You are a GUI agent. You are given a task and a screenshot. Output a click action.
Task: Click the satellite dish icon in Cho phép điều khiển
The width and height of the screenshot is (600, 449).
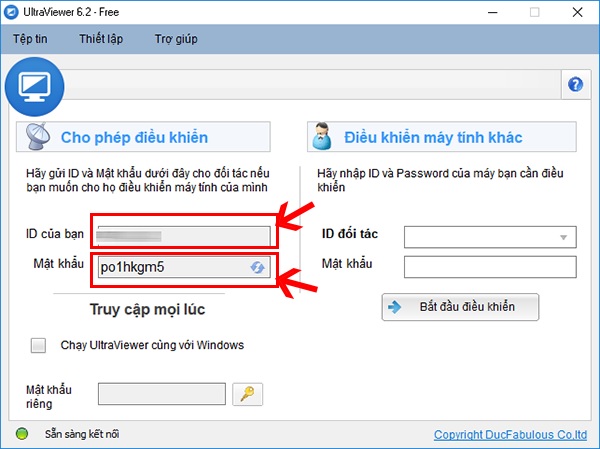pyautogui.click(x=38, y=137)
